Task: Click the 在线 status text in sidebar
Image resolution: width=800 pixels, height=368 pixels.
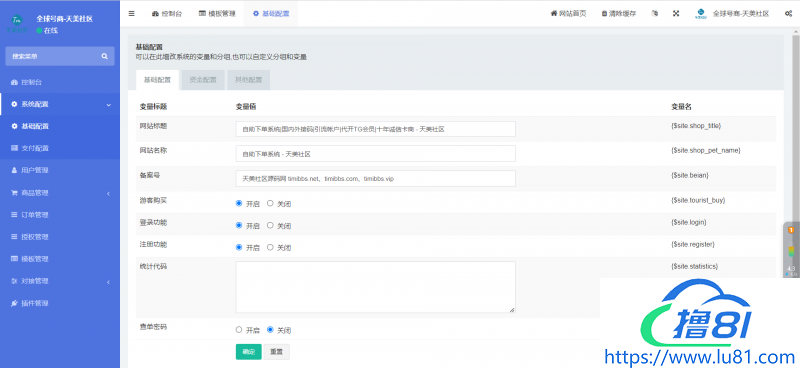Action: 52,31
